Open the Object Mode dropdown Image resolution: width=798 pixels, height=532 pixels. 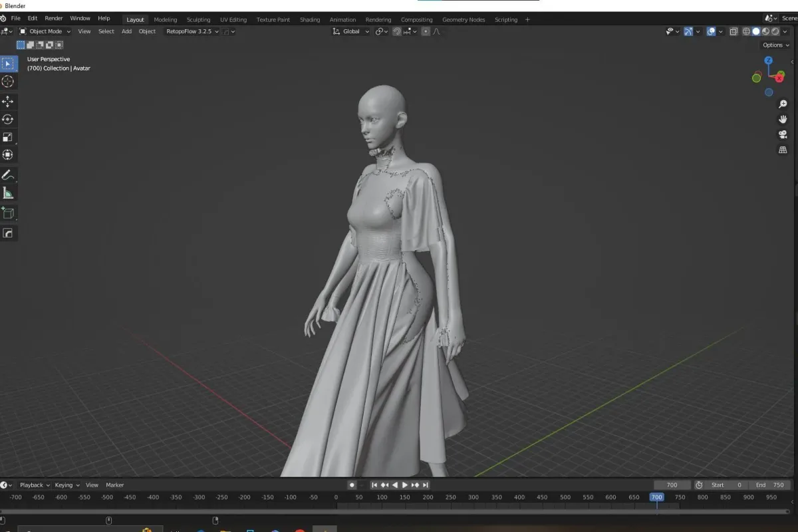tap(45, 31)
